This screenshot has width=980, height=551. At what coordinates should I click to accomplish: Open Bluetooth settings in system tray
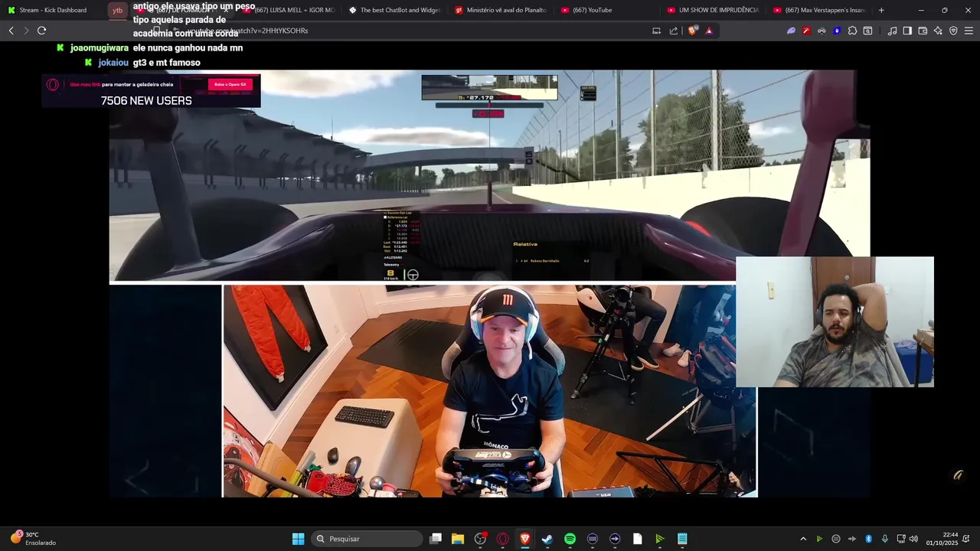[x=869, y=539]
